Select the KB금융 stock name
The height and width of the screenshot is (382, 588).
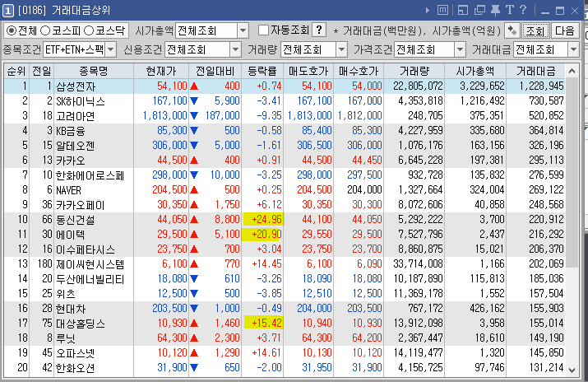[71, 131]
